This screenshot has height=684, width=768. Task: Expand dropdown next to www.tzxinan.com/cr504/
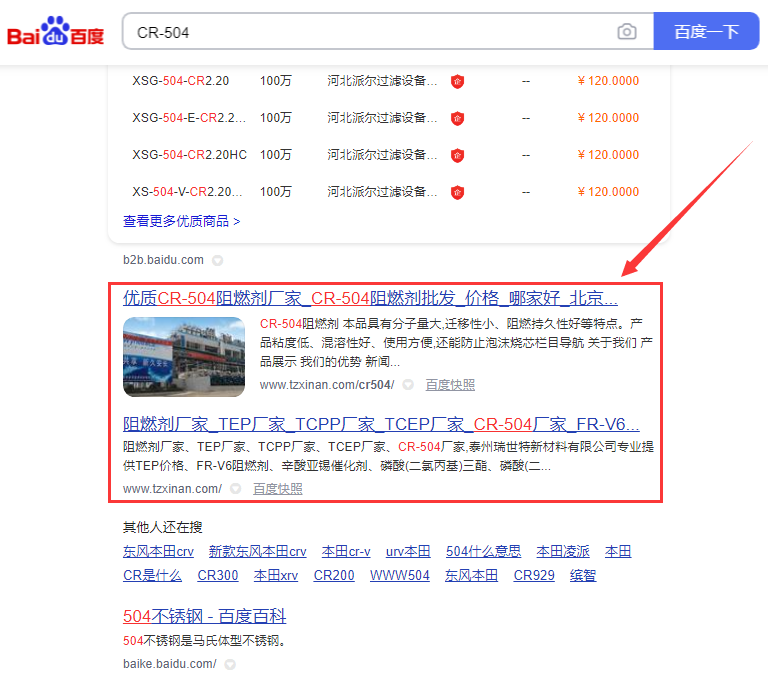tap(408, 385)
